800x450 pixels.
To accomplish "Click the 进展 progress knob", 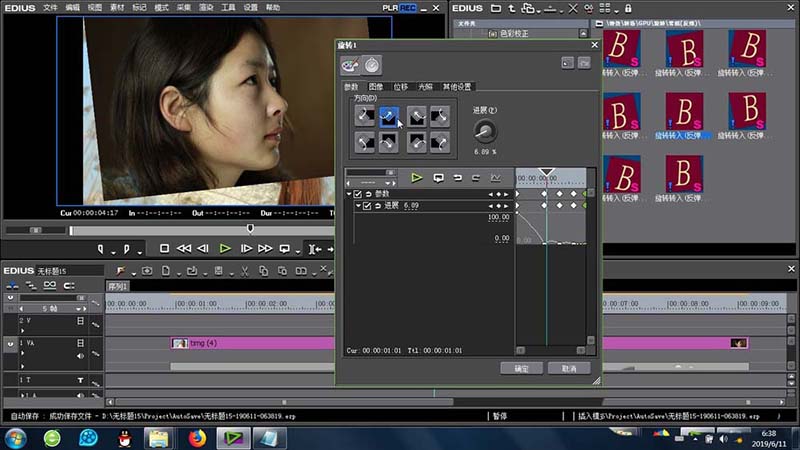I will coord(485,132).
